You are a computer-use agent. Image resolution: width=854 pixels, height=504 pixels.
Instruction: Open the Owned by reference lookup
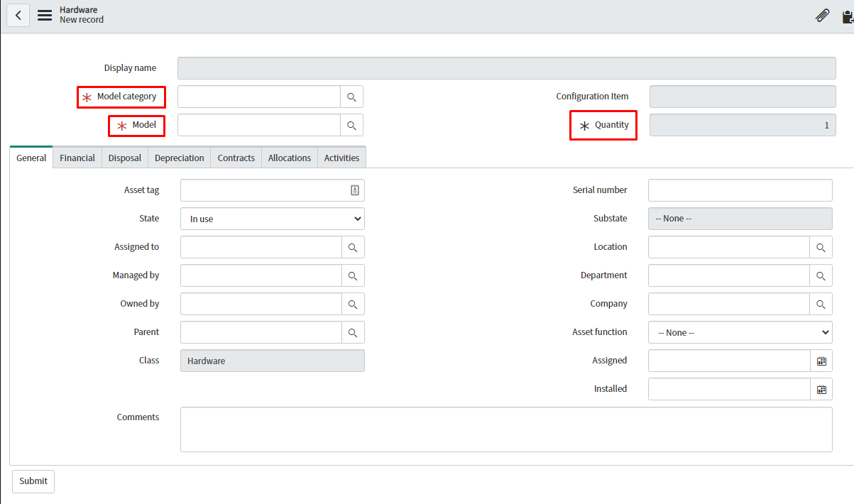pyautogui.click(x=352, y=304)
